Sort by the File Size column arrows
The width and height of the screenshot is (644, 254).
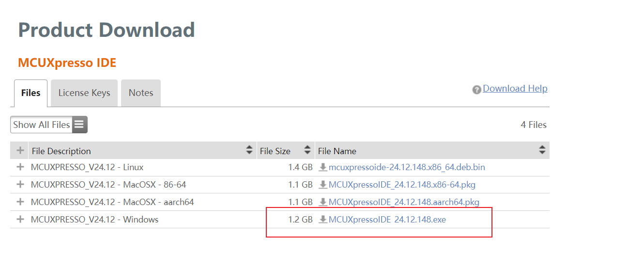point(307,150)
